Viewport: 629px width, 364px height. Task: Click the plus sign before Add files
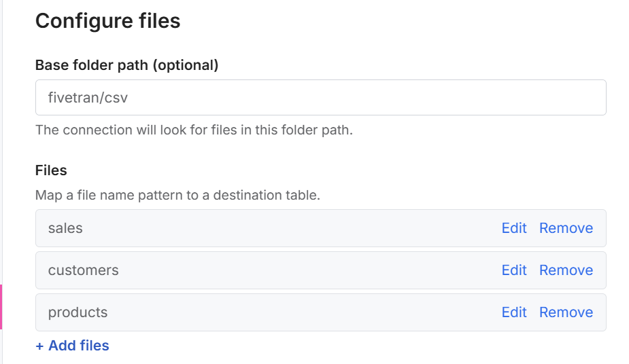pos(39,346)
